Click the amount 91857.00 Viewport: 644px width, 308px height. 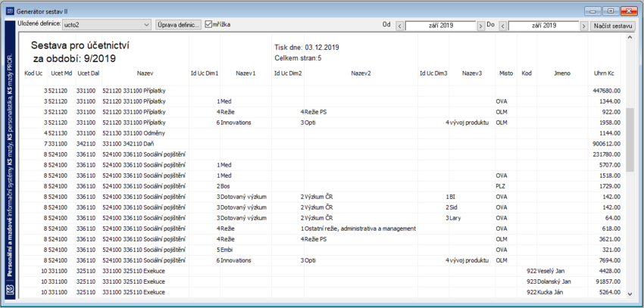pos(608,282)
